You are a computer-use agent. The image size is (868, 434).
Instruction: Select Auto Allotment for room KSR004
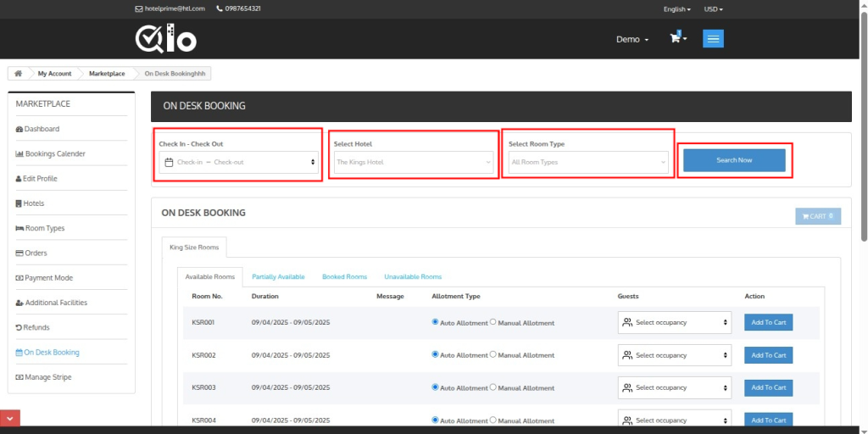[435, 420]
